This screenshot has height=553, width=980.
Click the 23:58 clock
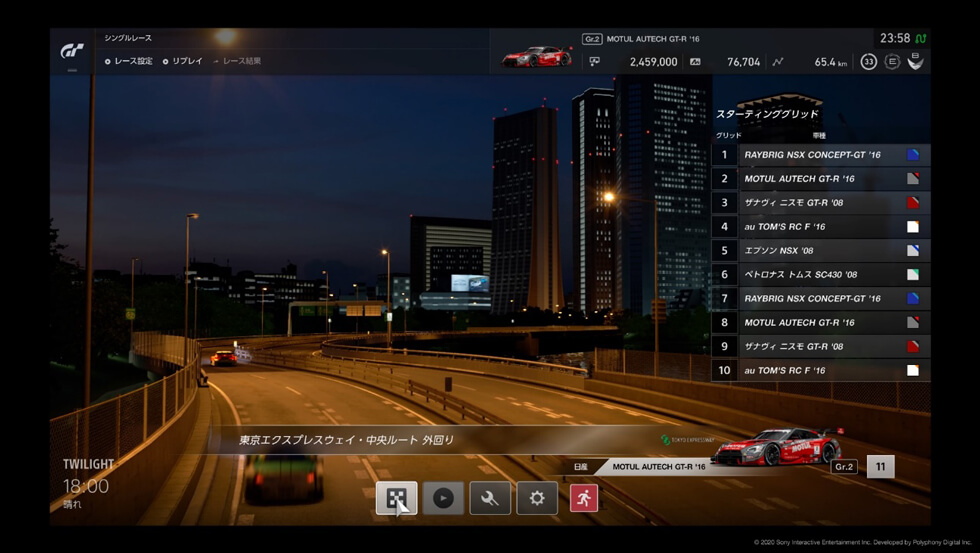(895, 39)
